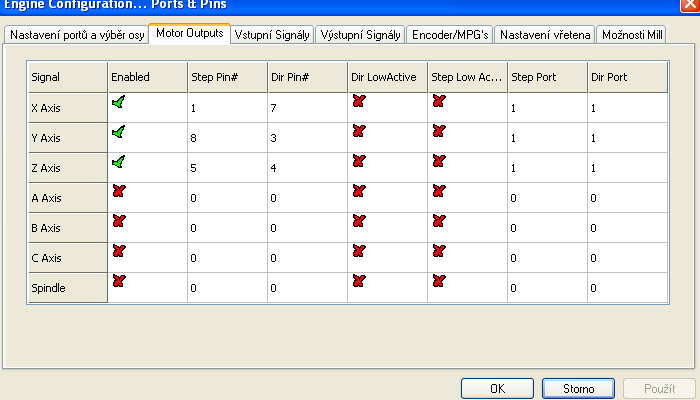Enable the C Axis motor output
The width and height of the screenshot is (700, 400).
coord(118,251)
